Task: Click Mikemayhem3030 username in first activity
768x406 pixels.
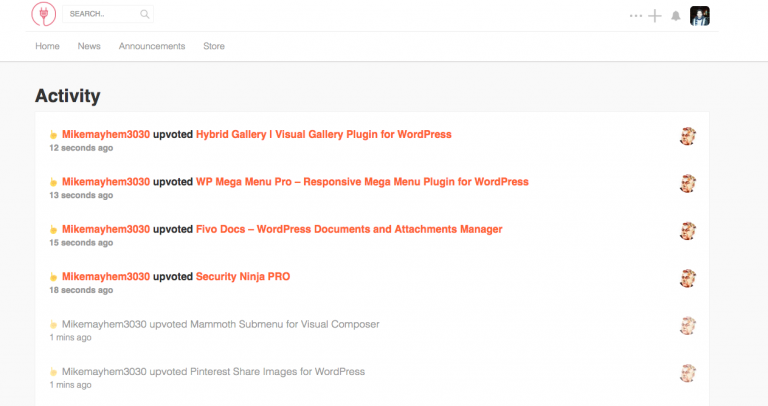Action: pyautogui.click(x=106, y=134)
